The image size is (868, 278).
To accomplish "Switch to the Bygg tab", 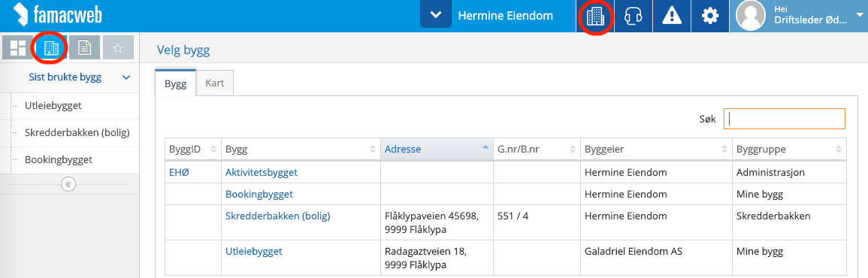I will pyautogui.click(x=176, y=83).
